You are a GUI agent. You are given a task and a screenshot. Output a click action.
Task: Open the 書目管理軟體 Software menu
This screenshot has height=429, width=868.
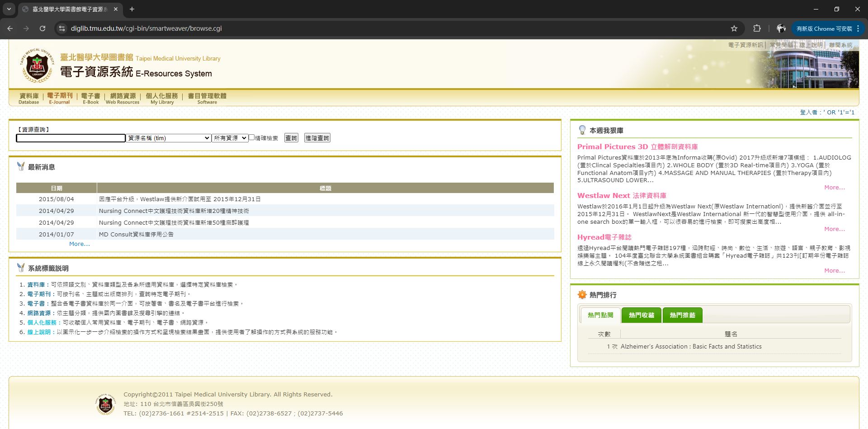[x=207, y=98]
